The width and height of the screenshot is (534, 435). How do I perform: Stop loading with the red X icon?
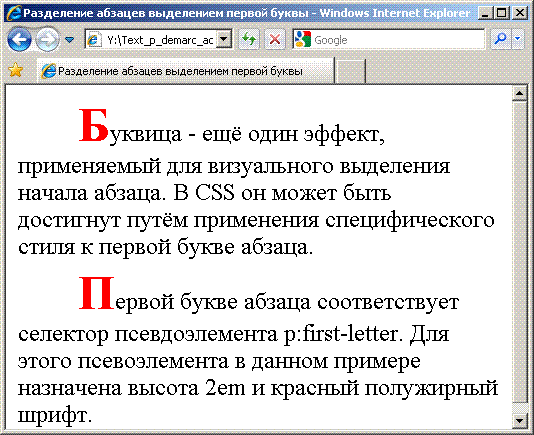point(274,40)
